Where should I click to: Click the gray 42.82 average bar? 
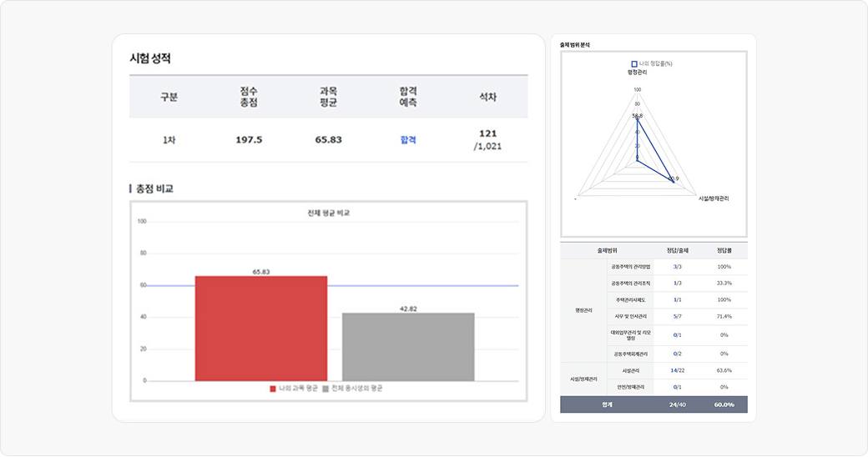tap(408, 346)
